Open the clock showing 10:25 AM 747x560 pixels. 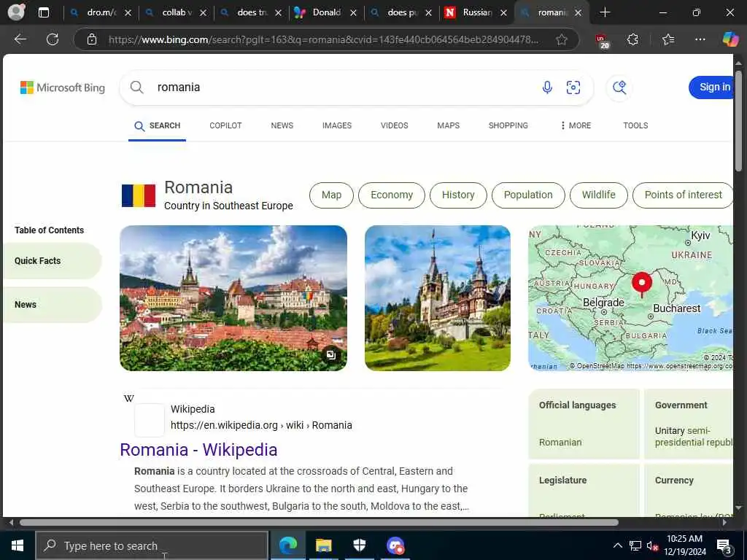[x=684, y=545]
